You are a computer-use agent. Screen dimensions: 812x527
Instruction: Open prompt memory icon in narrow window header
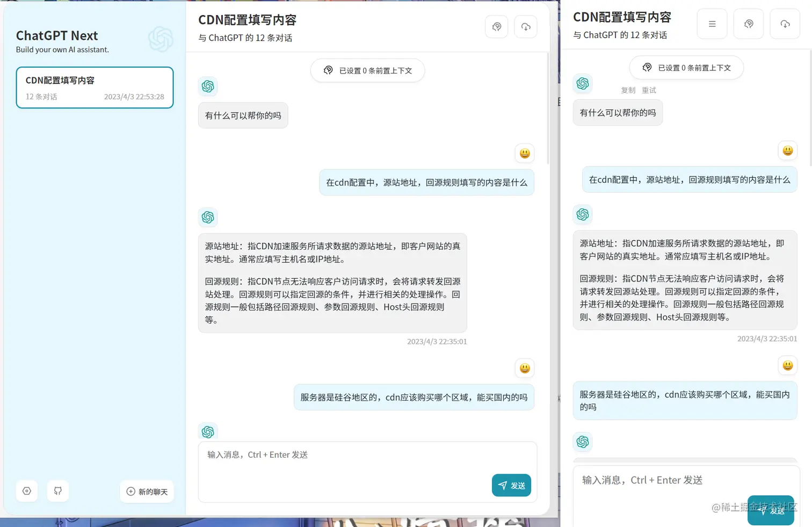tap(749, 24)
